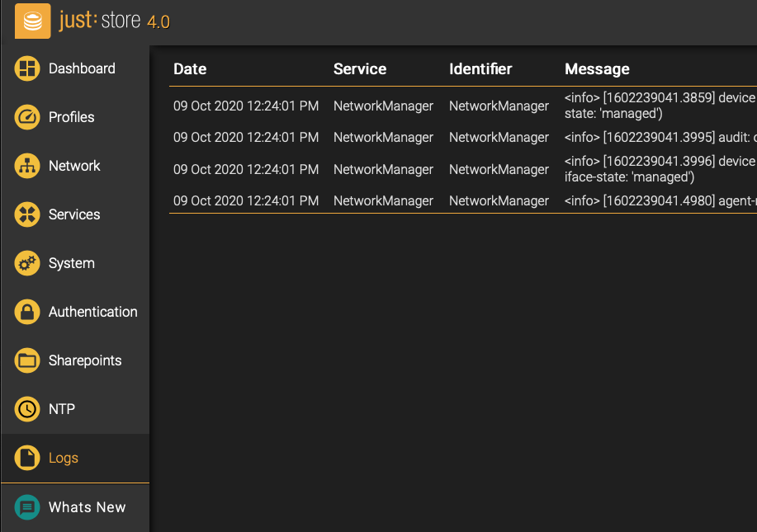Click the Identifier column header
Screen dimensions: 757x532
480,69
